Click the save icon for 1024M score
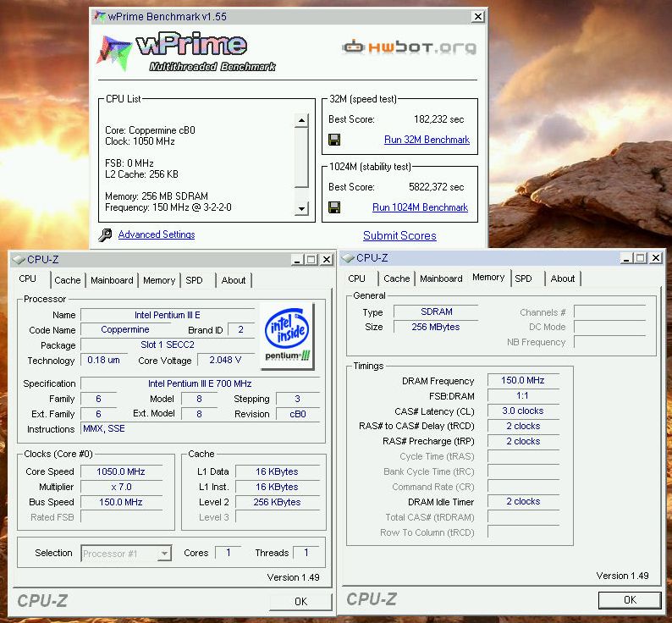This screenshot has width=672, height=623. (x=334, y=207)
